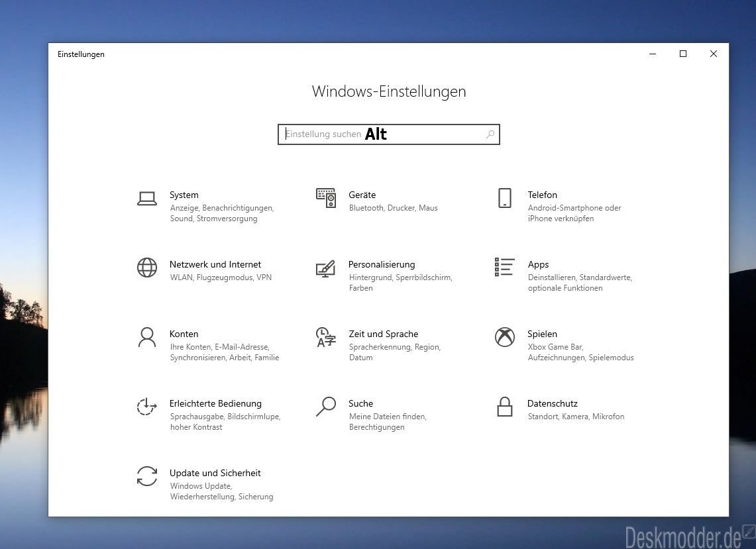The width and height of the screenshot is (756, 549).
Task: Click the Einstellungen window title text
Action: (81, 54)
